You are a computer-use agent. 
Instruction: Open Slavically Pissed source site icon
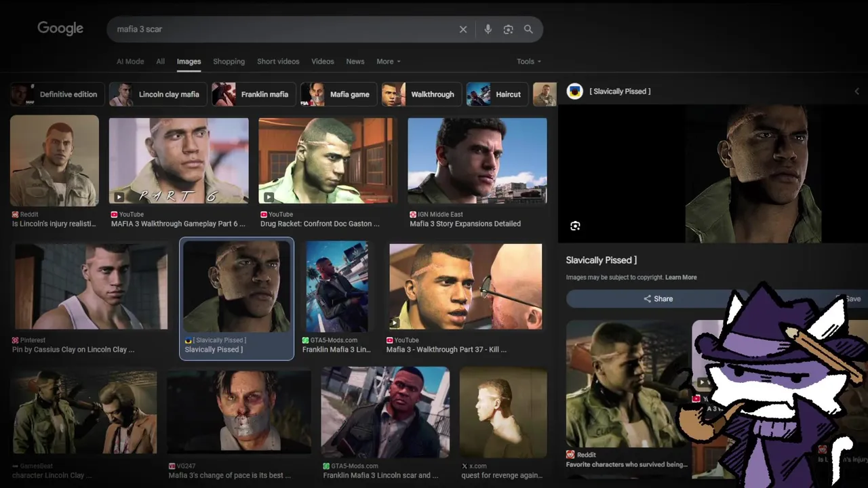(575, 91)
